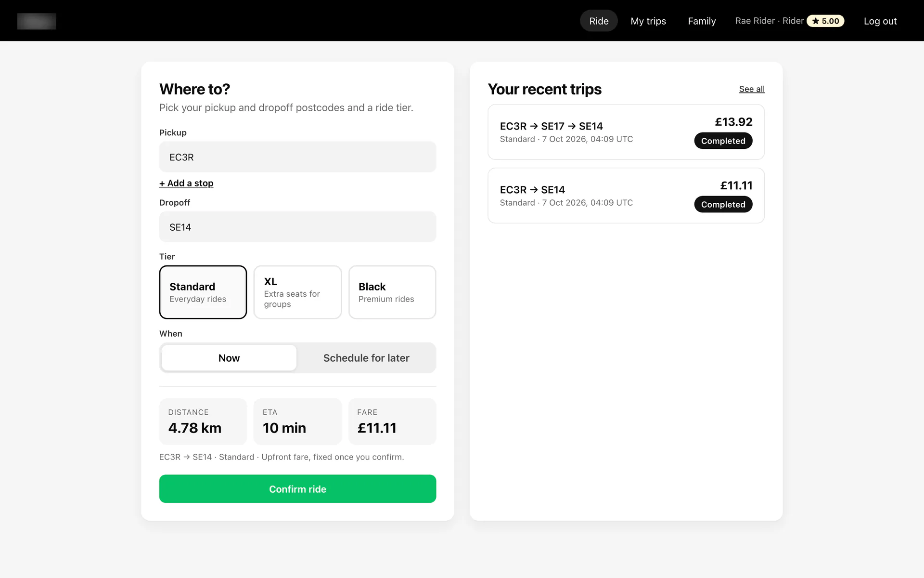This screenshot has height=578, width=924.
Task: Focus the Dropoff postcode field
Action: coord(297,227)
